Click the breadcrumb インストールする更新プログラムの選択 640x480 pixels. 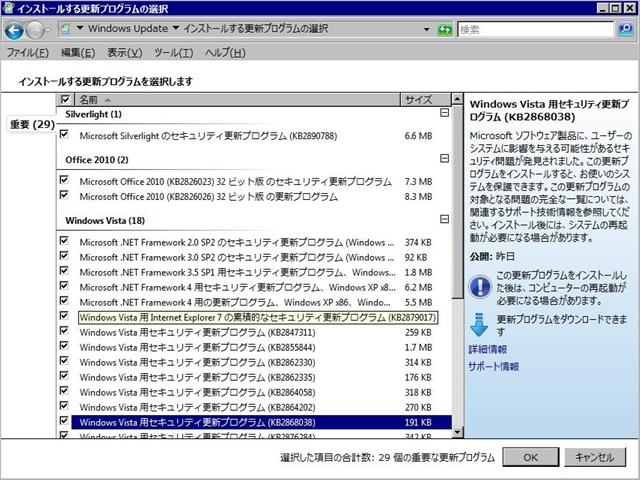coord(256,29)
